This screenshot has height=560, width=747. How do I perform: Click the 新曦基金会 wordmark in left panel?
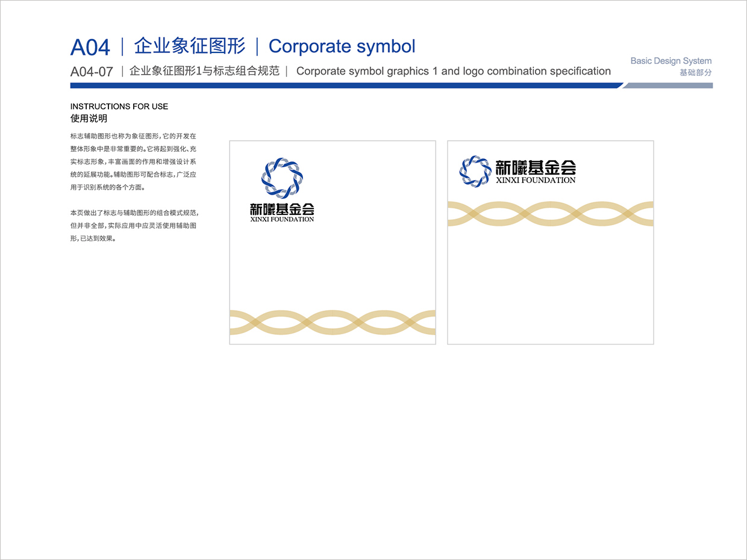(x=282, y=210)
